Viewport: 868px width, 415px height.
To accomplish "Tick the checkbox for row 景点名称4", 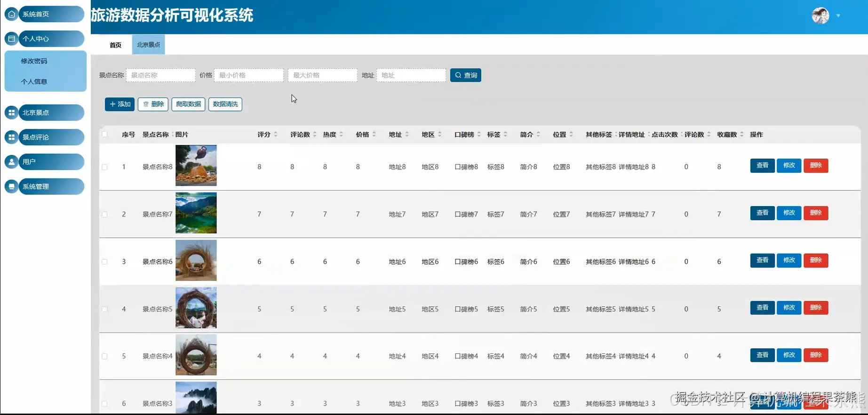I will pyautogui.click(x=104, y=356).
